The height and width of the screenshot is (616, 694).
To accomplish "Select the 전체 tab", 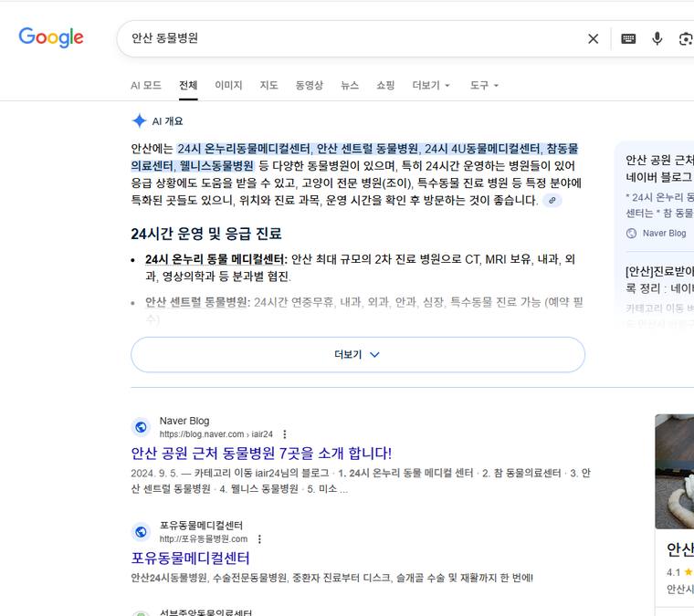I will click(188, 85).
